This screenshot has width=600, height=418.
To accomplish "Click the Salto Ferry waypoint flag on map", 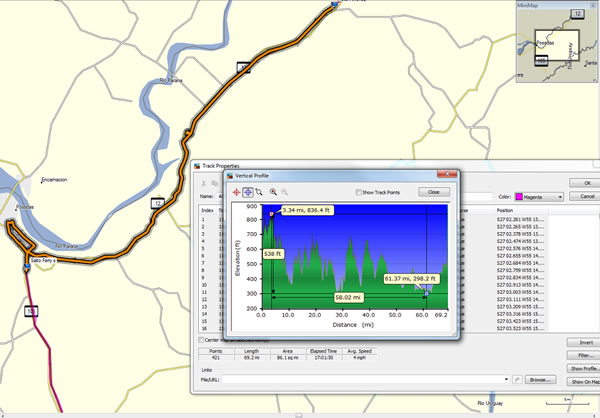I will click(27, 265).
